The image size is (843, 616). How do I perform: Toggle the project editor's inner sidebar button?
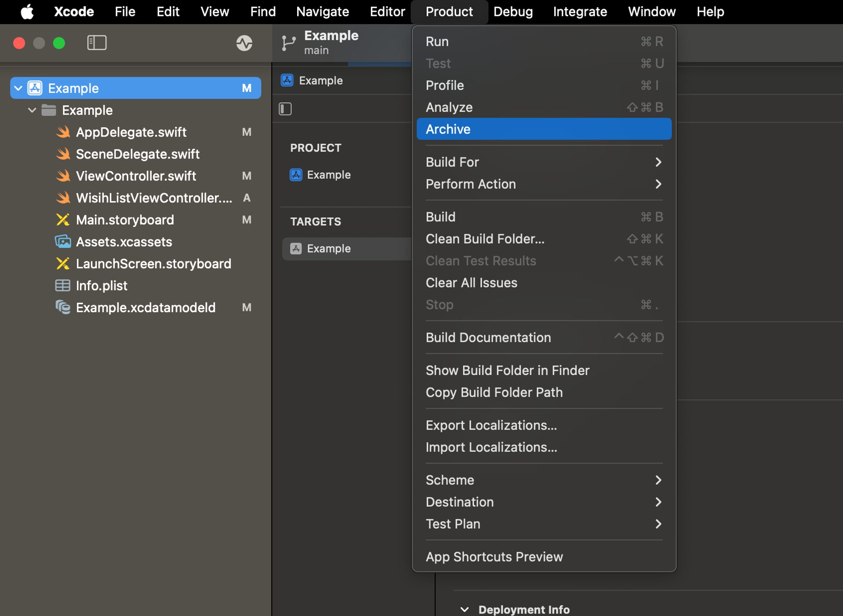click(285, 109)
